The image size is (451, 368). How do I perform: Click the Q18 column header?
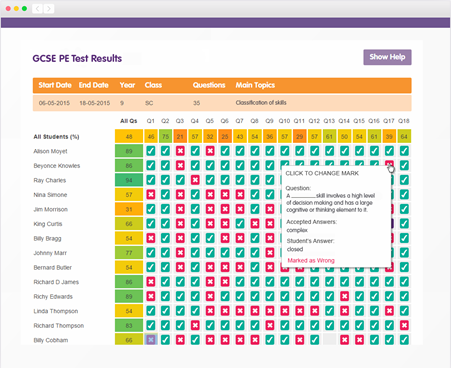[404, 121]
